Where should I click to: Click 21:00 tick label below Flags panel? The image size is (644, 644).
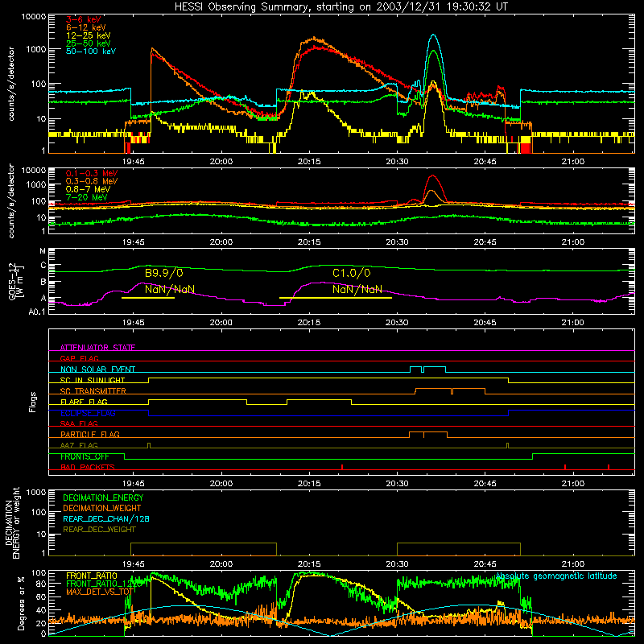click(572, 484)
